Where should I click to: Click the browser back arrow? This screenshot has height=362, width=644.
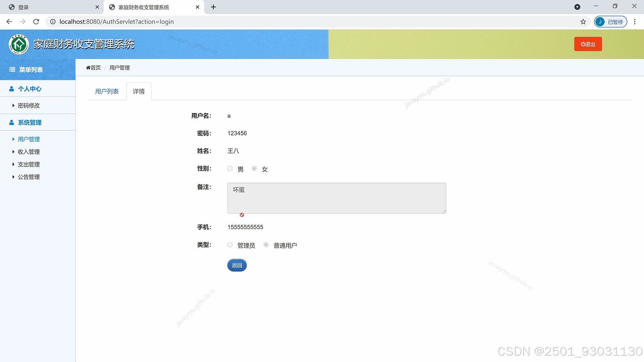click(x=9, y=22)
